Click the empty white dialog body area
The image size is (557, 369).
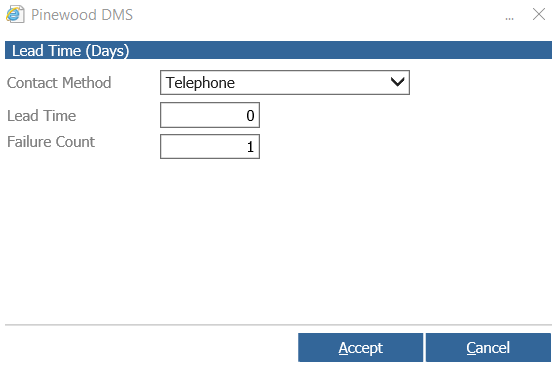(x=278, y=242)
